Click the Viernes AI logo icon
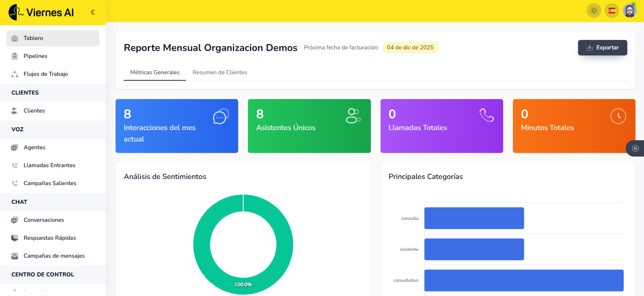Viewport: 644px width, 296px height. pyautogui.click(x=16, y=12)
